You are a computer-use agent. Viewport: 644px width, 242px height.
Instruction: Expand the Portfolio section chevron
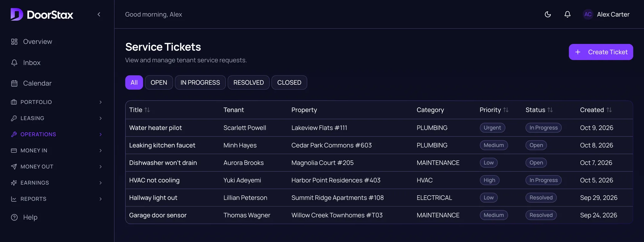coord(100,102)
